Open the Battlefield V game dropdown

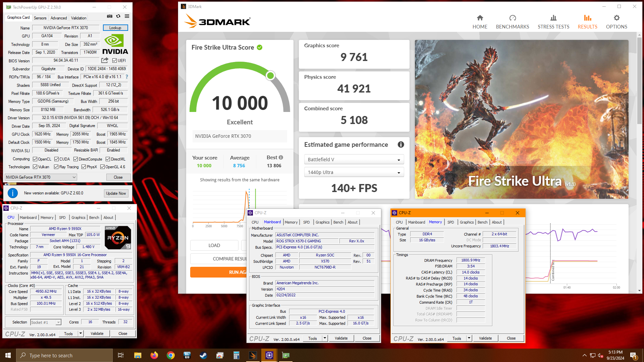point(354,160)
